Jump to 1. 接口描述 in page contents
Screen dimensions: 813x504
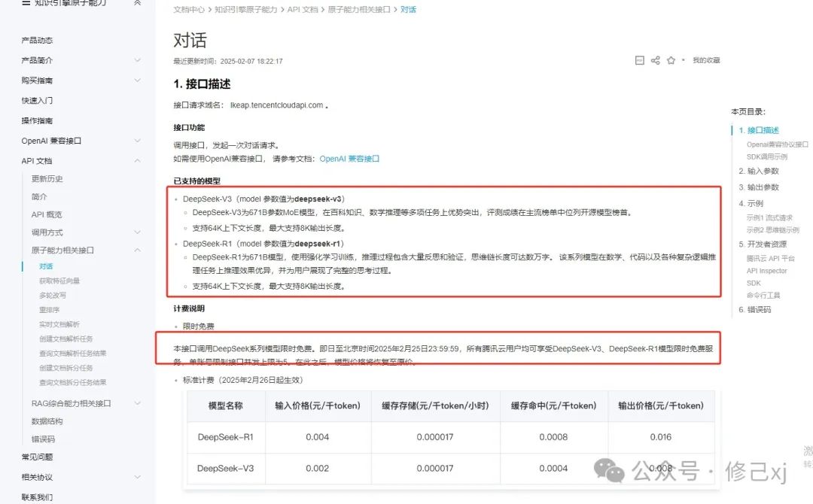pos(759,130)
